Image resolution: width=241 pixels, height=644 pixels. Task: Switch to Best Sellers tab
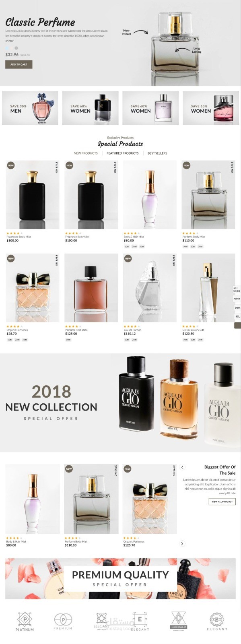(x=157, y=153)
